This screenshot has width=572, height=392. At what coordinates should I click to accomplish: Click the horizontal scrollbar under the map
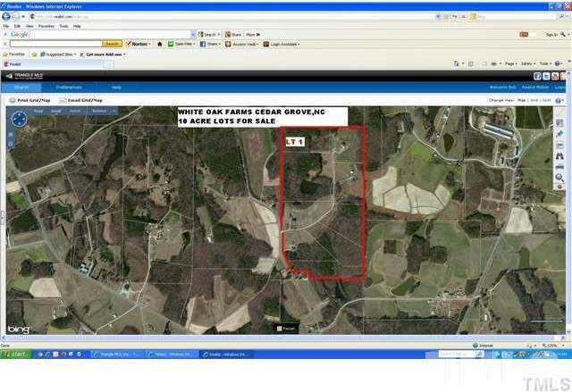tap(282, 338)
